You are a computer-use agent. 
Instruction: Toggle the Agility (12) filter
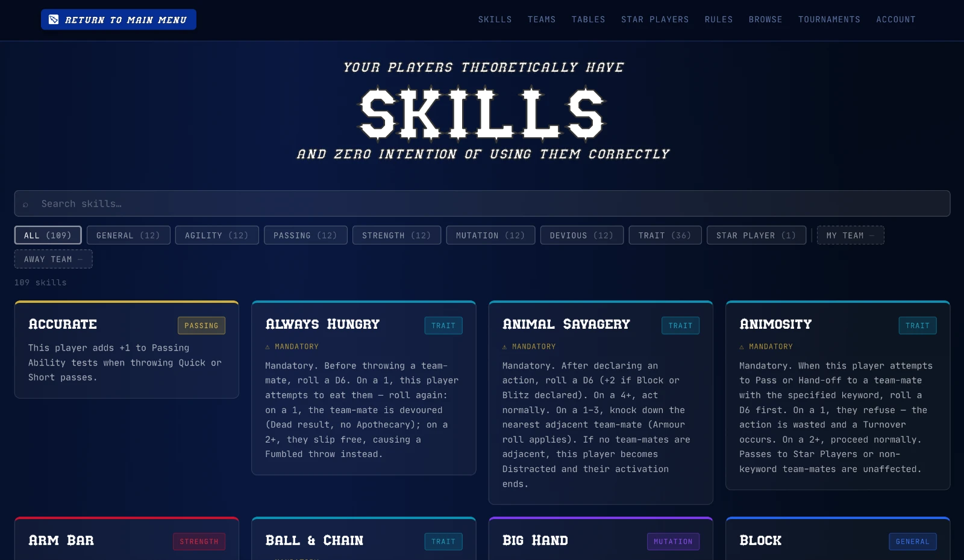(x=217, y=235)
